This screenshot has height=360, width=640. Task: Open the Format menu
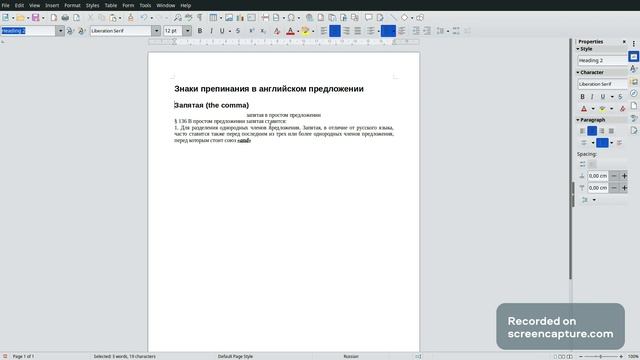click(72, 5)
